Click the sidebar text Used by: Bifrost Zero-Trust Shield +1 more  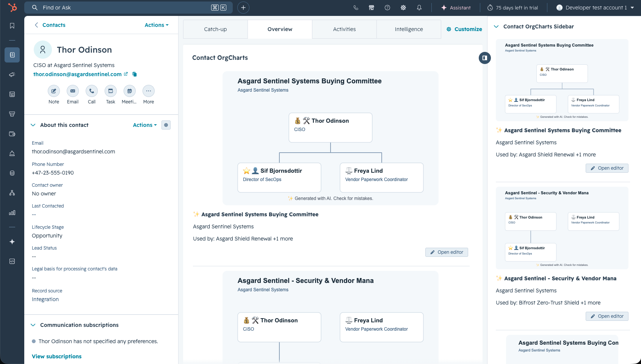pyautogui.click(x=548, y=303)
